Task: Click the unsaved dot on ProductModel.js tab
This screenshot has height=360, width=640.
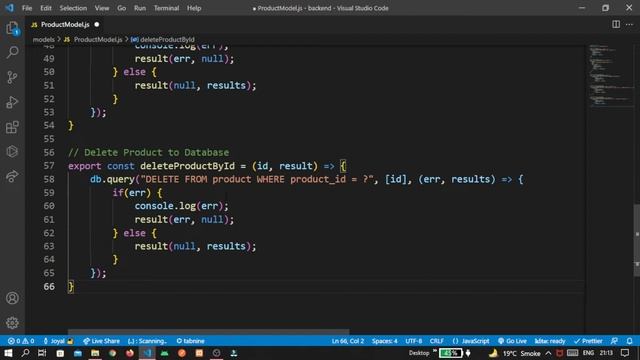Action: point(97,24)
